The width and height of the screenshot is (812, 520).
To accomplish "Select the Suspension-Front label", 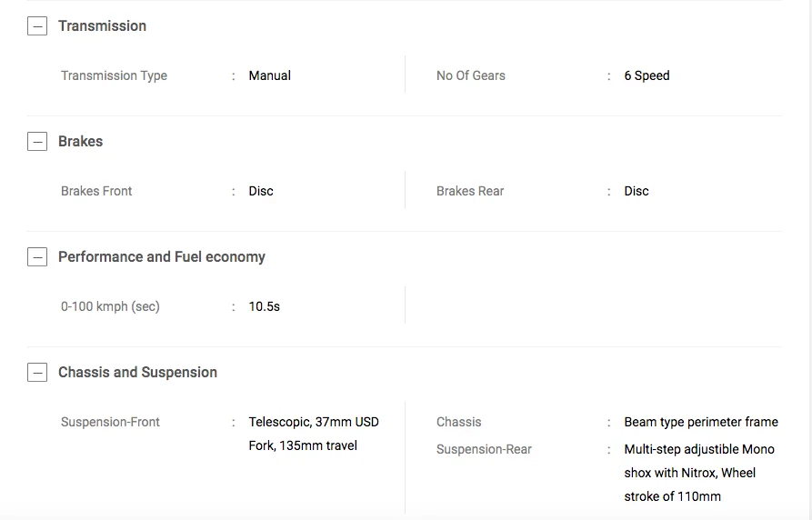I will [x=110, y=422].
